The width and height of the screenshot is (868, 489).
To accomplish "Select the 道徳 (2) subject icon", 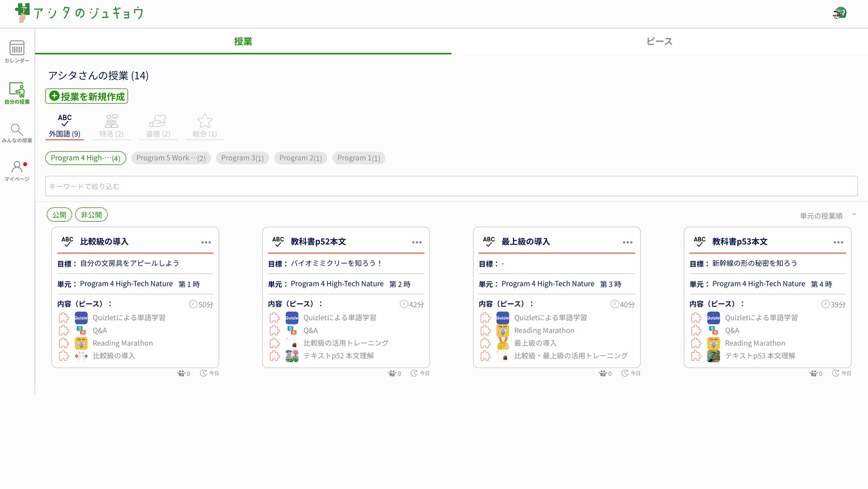I will coord(158,121).
